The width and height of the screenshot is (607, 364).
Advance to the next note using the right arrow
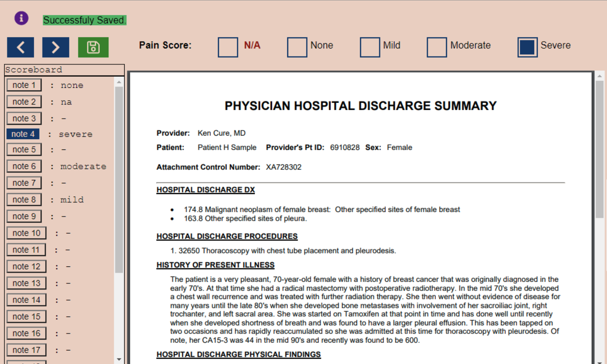[55, 47]
